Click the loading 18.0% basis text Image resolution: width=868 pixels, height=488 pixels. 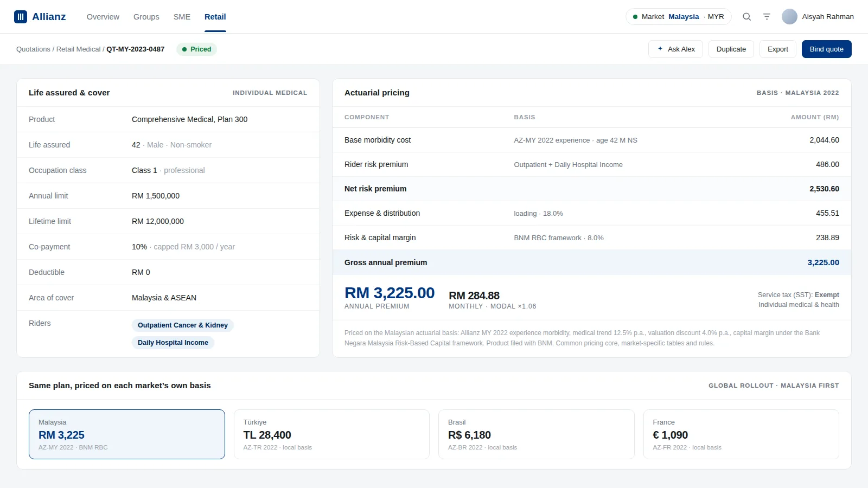(538, 213)
